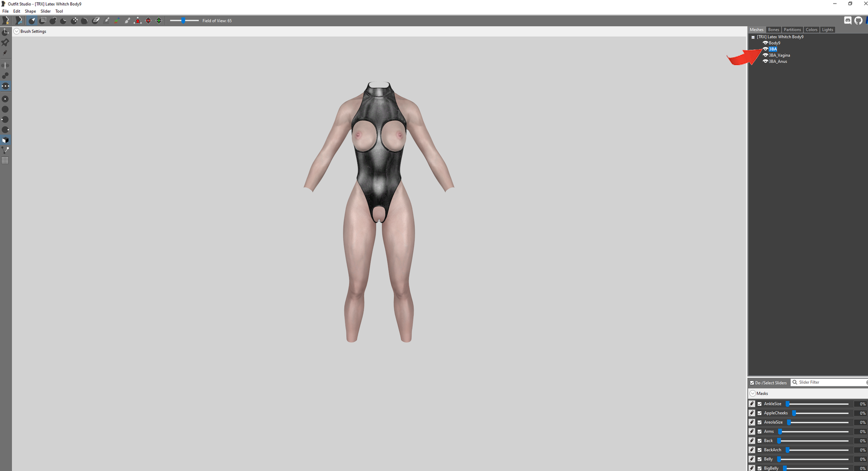The image size is (868, 471).
Task: Click the pushpin pivot tool
Action: [5, 42]
